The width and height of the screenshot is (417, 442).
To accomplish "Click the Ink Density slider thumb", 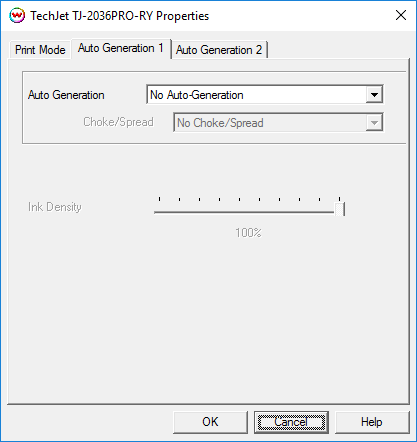I will (340, 210).
